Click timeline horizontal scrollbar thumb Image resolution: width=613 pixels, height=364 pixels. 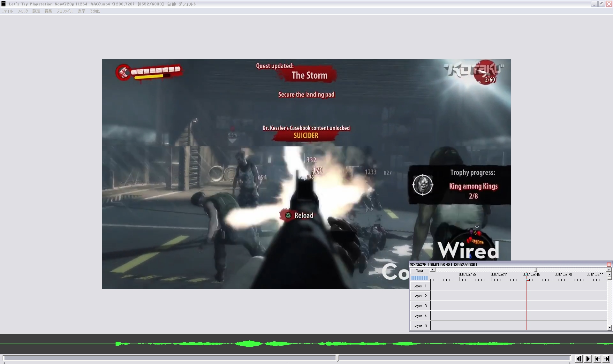click(x=536, y=270)
